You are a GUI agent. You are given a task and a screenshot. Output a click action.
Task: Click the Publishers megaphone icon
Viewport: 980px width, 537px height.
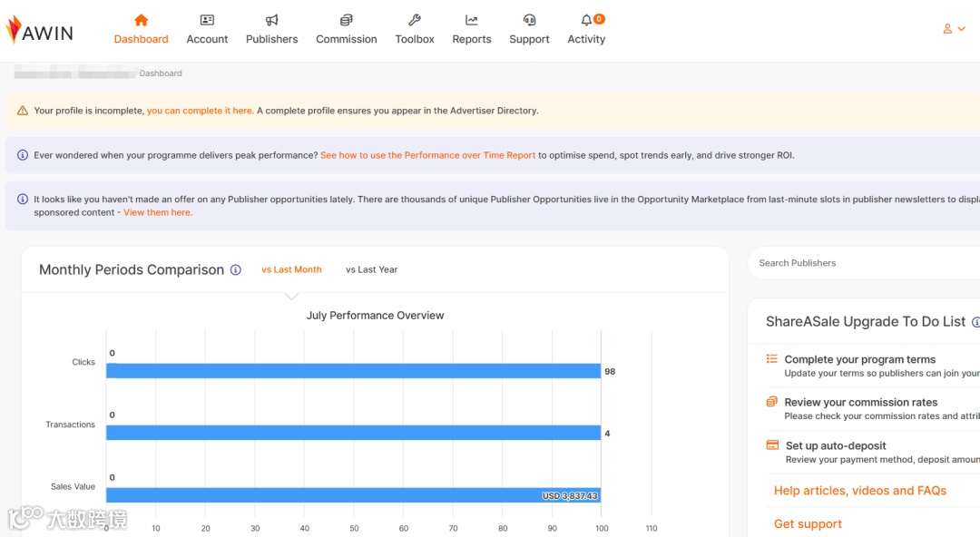coord(272,20)
